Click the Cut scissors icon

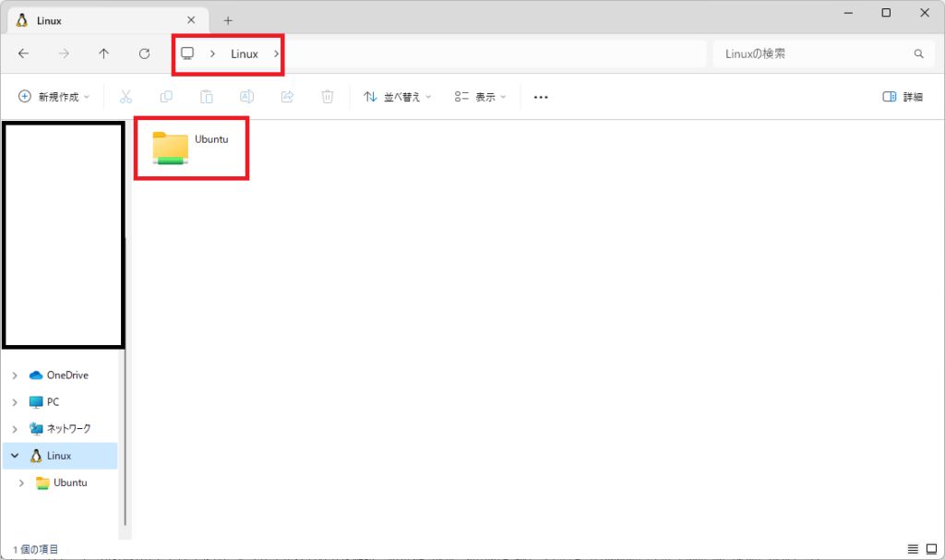[126, 97]
